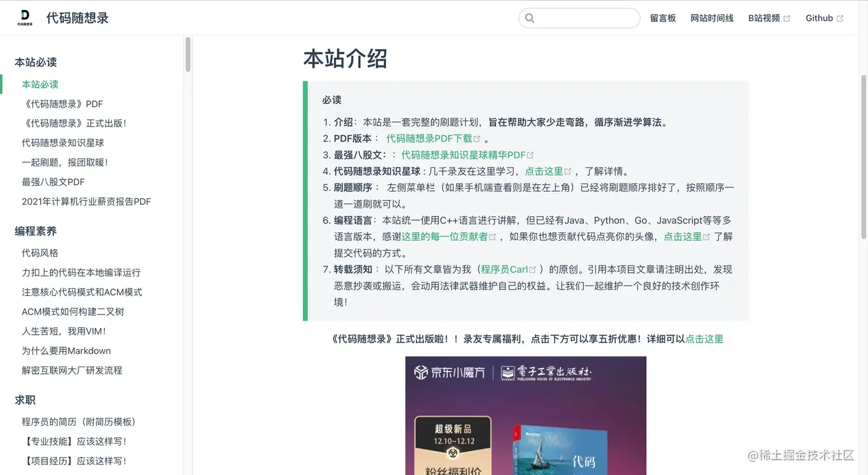Open 【项目经历】应该这样写! sidebar entry

coord(74,460)
